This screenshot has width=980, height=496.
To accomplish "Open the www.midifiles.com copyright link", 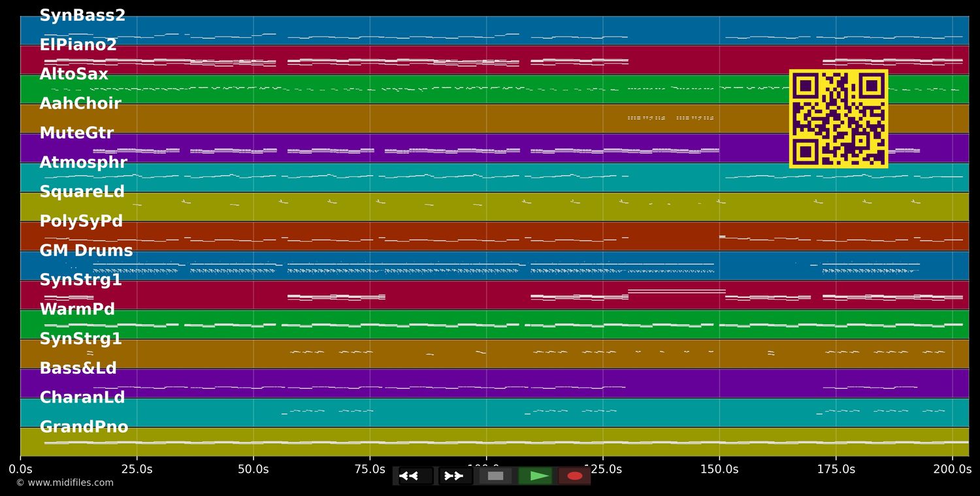I will (65, 483).
